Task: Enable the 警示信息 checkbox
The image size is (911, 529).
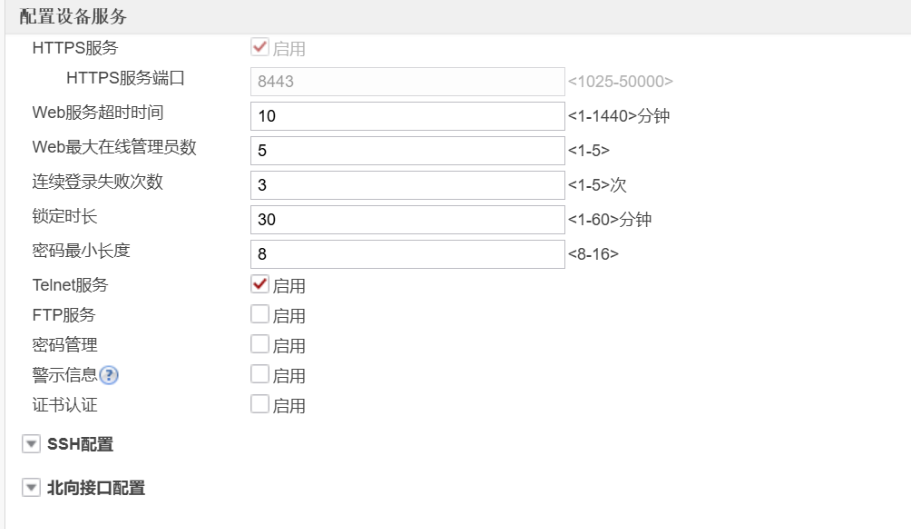Action: pos(260,374)
